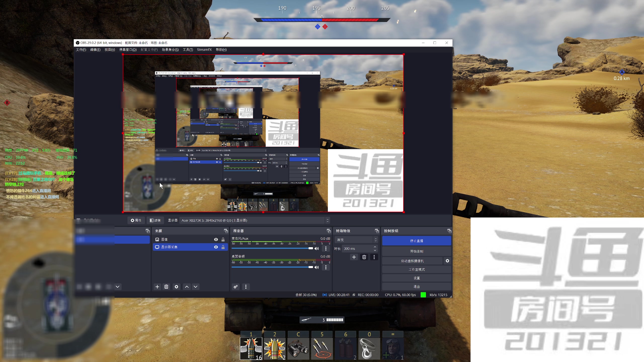Open virtual camera settings gear icon
Screen dimensions: 644x362
pos(447,261)
